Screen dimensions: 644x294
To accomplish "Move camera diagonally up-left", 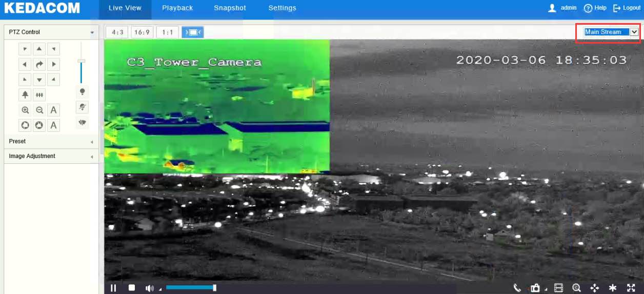I will point(25,49).
